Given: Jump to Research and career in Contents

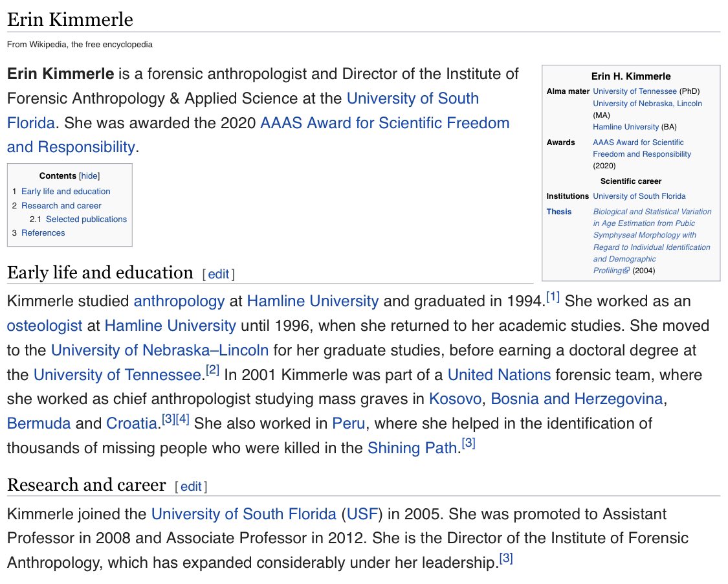Looking at the screenshot, I should (x=61, y=205).
